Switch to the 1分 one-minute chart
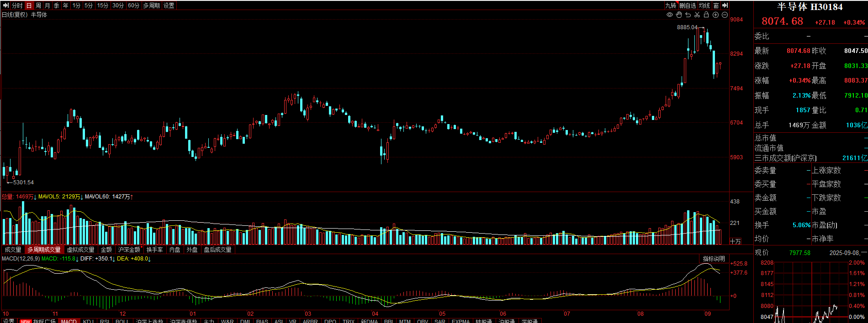The image size is (868, 323). (x=76, y=5)
